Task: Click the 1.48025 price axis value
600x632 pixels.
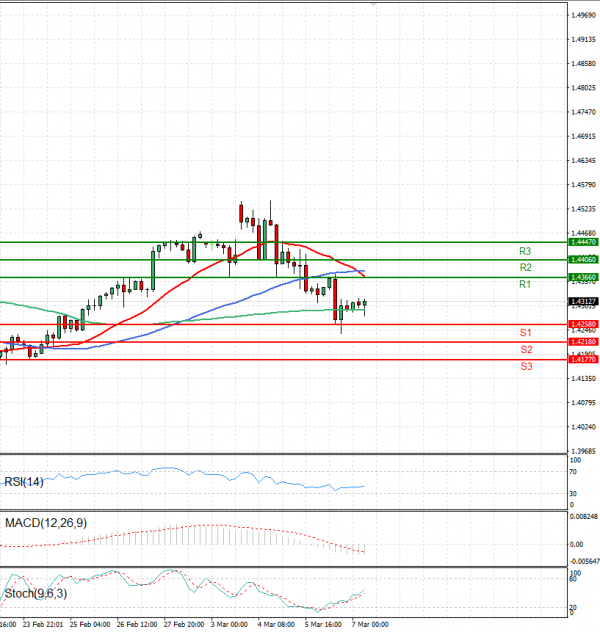Action: (583, 88)
